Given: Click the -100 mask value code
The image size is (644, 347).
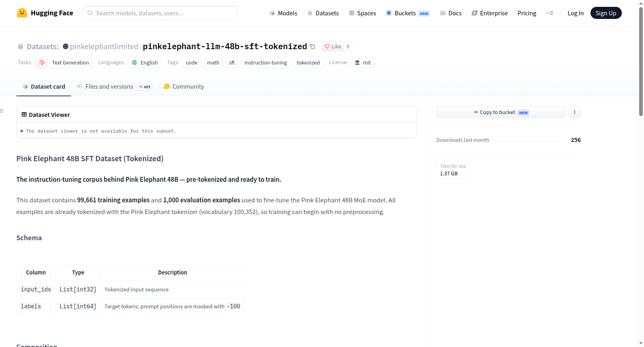Looking at the screenshot, I should coord(233,306).
